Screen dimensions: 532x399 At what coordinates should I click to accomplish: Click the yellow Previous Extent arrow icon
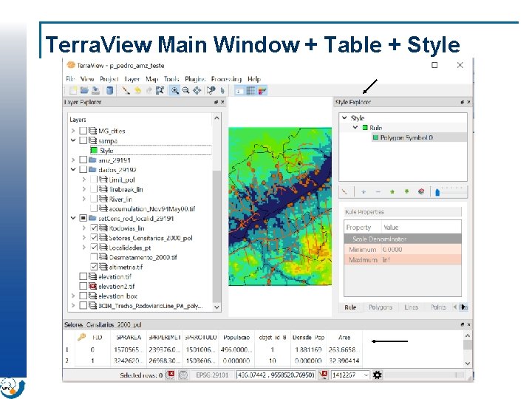tap(137, 90)
